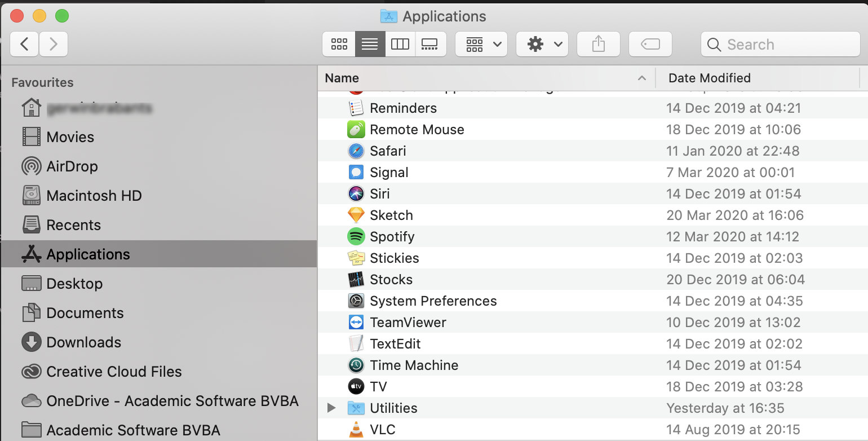The height and width of the screenshot is (441, 868).
Task: Open OneDrive - Academic Software BVBA
Action: pyautogui.click(x=160, y=401)
